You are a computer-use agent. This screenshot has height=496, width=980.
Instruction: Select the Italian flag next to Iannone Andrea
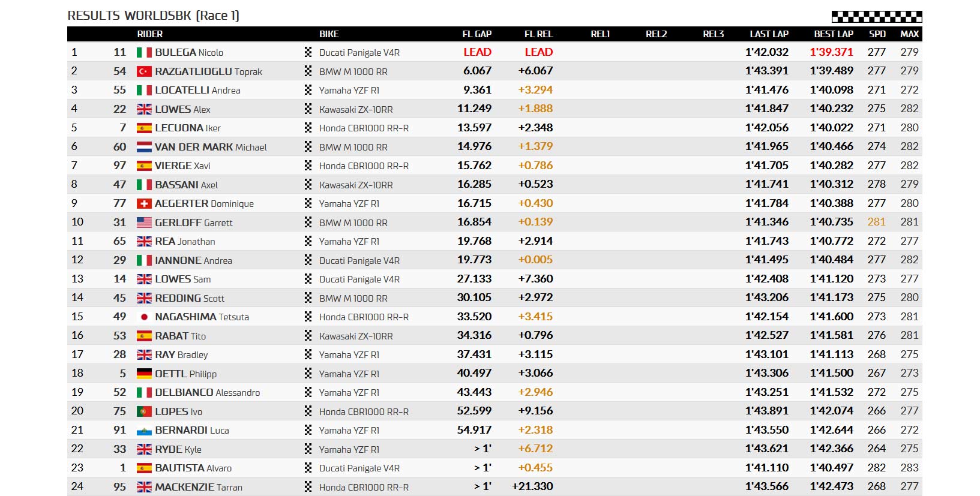tap(144, 260)
